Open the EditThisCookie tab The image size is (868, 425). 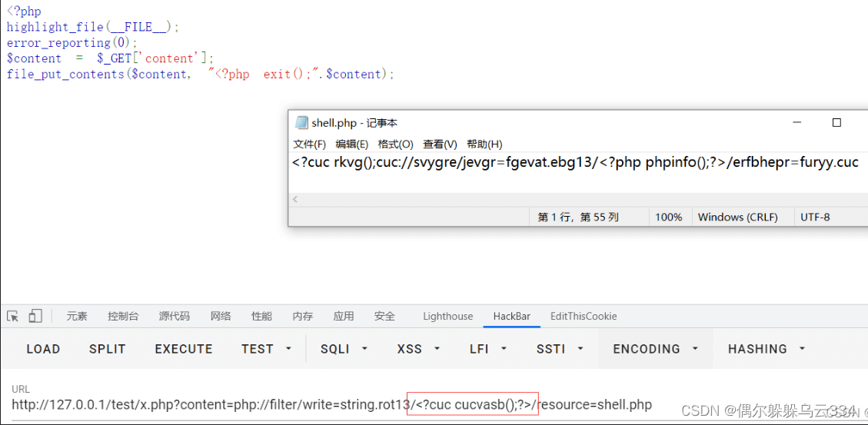tap(584, 317)
